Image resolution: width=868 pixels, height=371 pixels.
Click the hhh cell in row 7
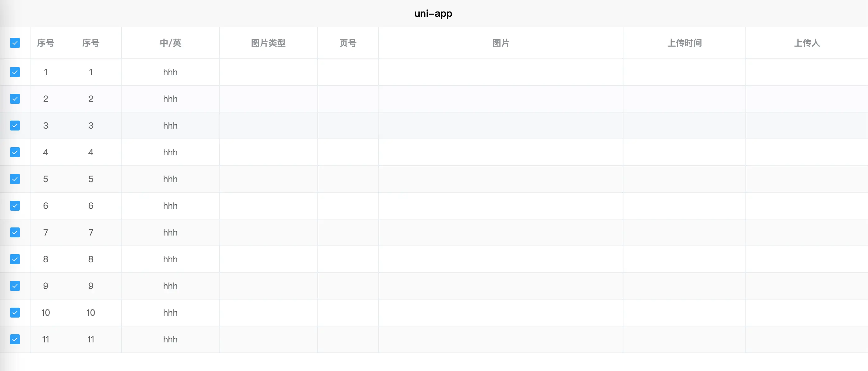(x=170, y=232)
